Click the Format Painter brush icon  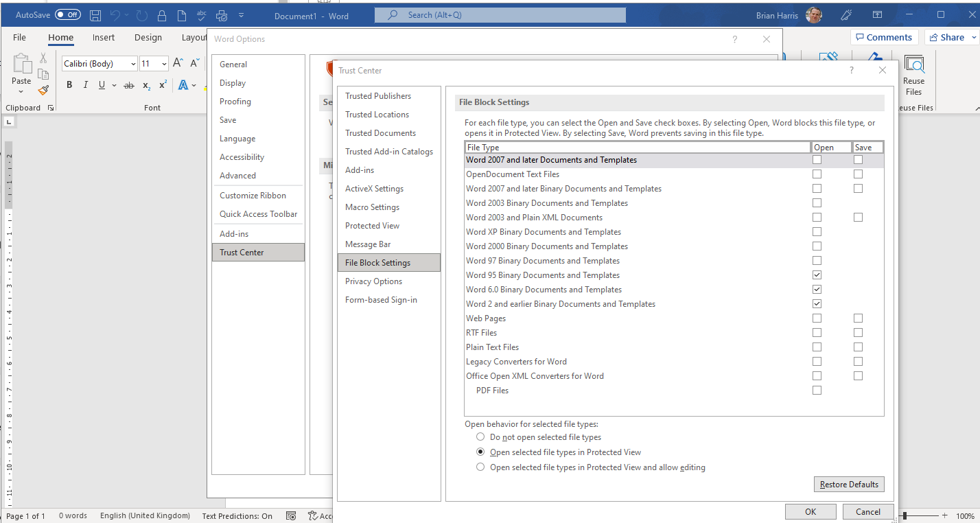(x=43, y=90)
